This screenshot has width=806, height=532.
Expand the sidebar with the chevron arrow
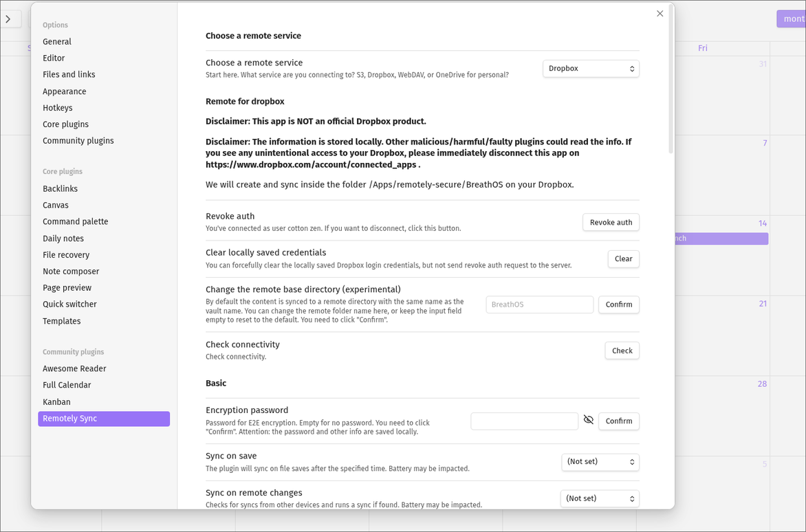point(9,19)
